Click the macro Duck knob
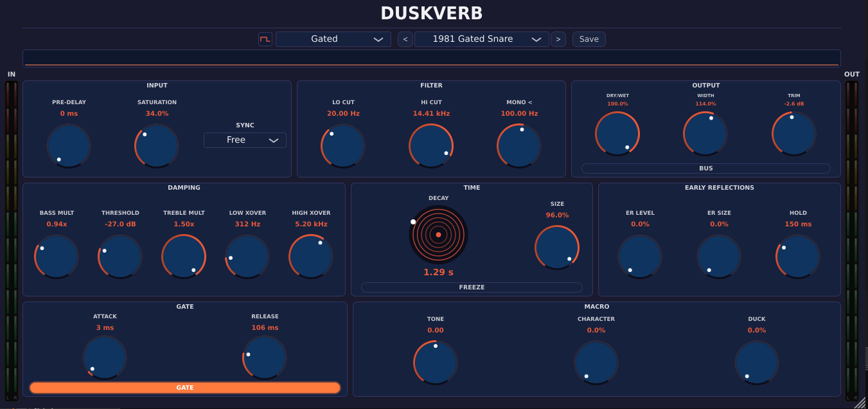Screen dimensions: 868x409 point(757,363)
